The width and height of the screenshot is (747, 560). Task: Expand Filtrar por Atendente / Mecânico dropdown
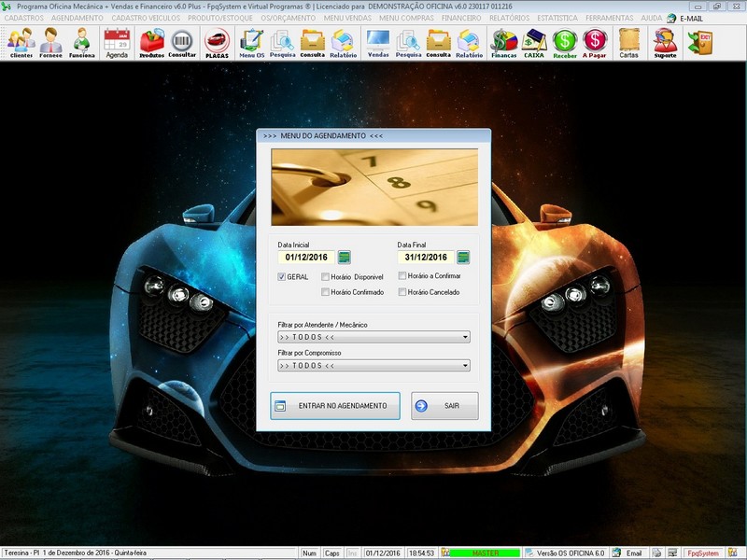tap(465, 337)
